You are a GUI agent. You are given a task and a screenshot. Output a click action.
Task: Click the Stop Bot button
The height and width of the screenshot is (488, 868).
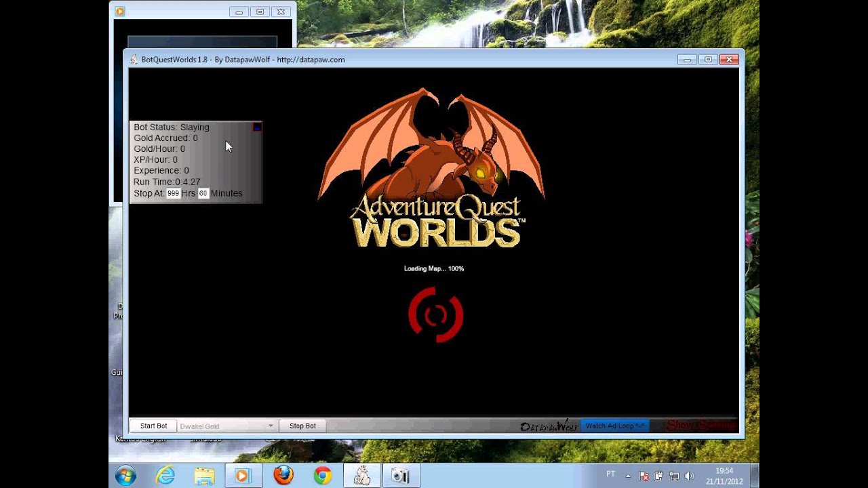coord(302,426)
